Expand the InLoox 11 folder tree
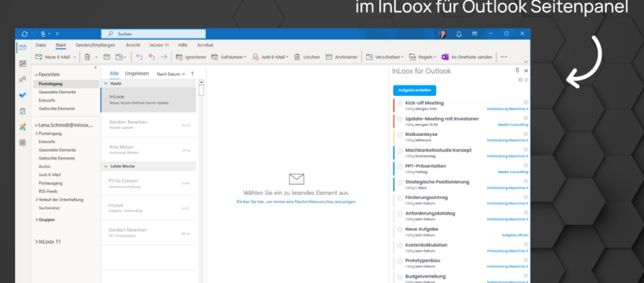The height and width of the screenshot is (283, 644). tap(37, 242)
